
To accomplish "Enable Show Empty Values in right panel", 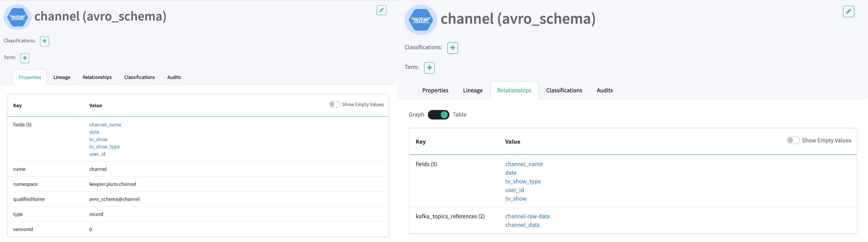I will tap(793, 140).
